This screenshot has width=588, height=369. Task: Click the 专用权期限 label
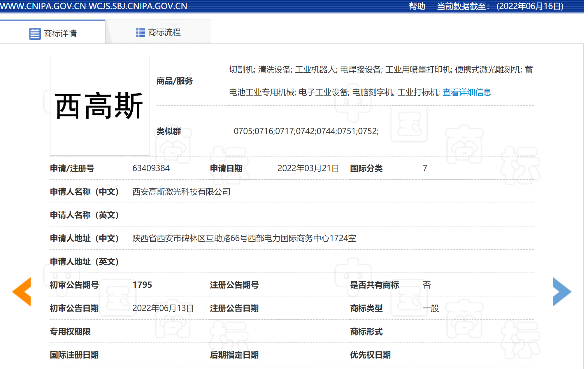pyautogui.click(x=70, y=331)
